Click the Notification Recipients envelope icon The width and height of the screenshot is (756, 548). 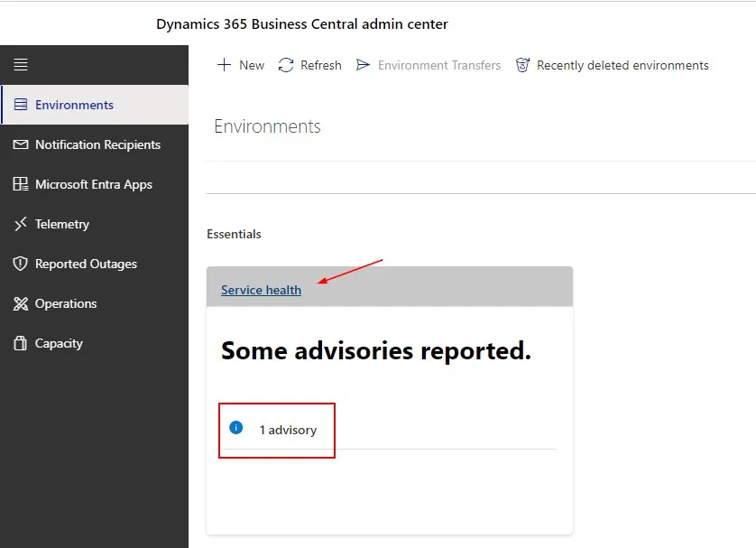pos(21,144)
